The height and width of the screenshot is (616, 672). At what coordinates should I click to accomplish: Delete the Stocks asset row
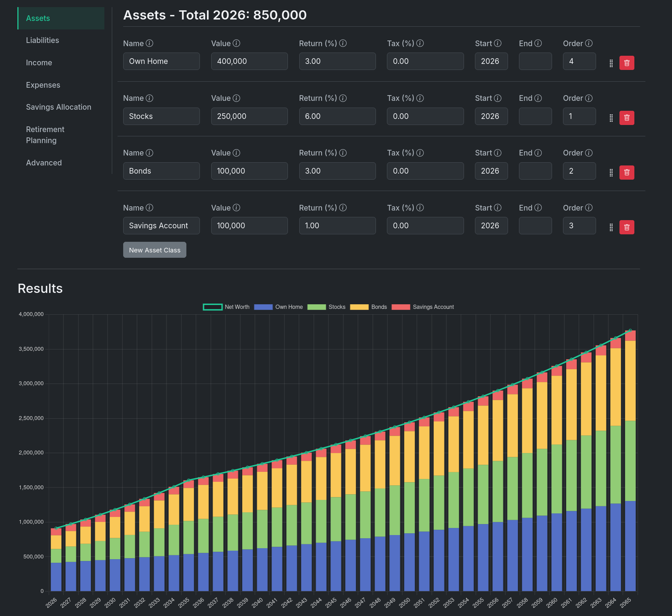(x=627, y=118)
